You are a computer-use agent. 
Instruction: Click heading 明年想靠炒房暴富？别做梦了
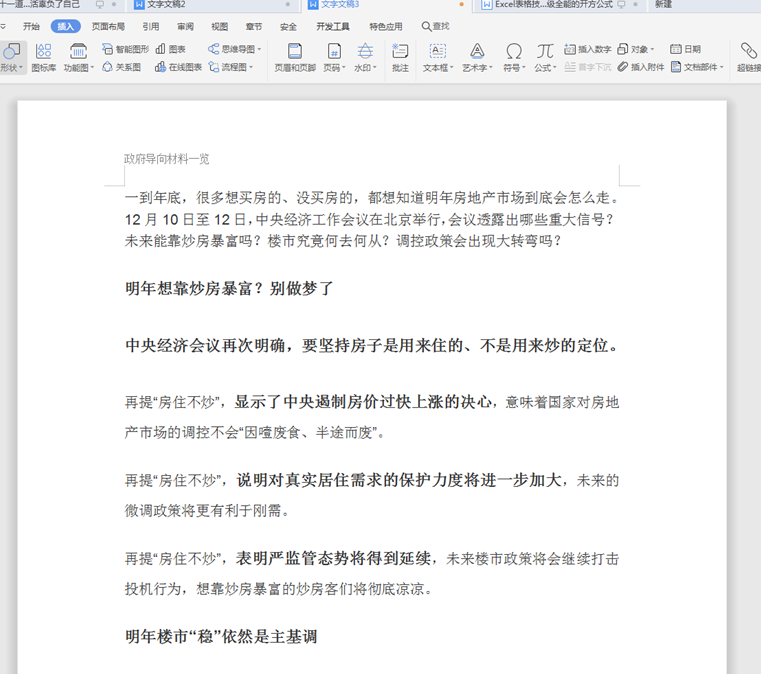(x=229, y=288)
